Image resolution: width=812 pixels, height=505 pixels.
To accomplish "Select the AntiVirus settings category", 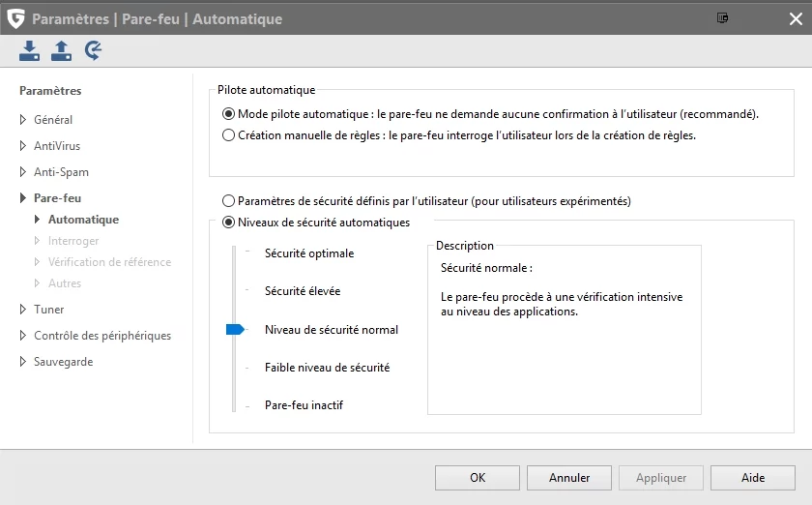I will (57, 146).
